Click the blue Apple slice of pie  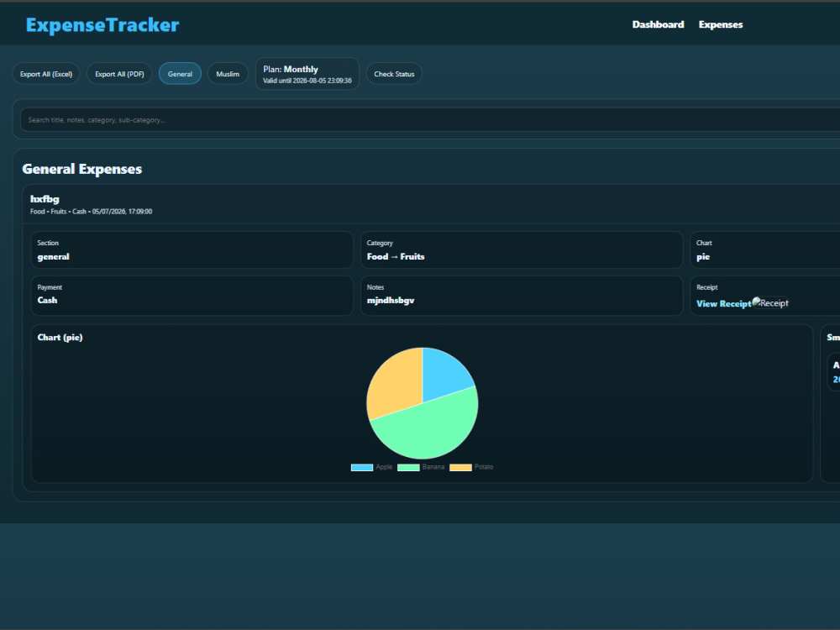(444, 375)
